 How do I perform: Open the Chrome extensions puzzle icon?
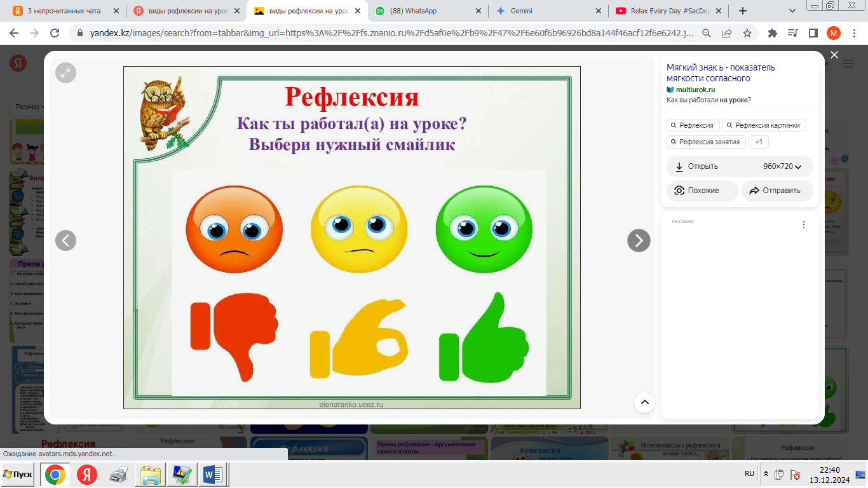pos(773,33)
